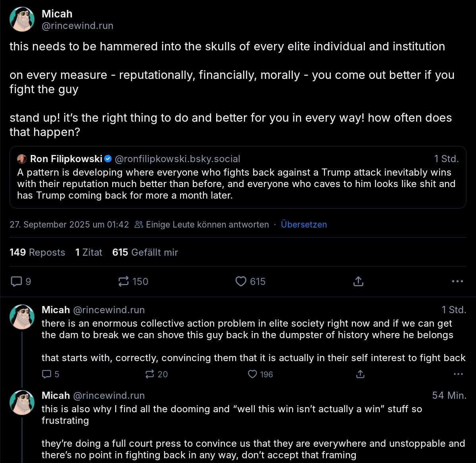This screenshot has height=463, width=476.
Task: Click the Übersetzen translate link
Action: [x=304, y=224]
